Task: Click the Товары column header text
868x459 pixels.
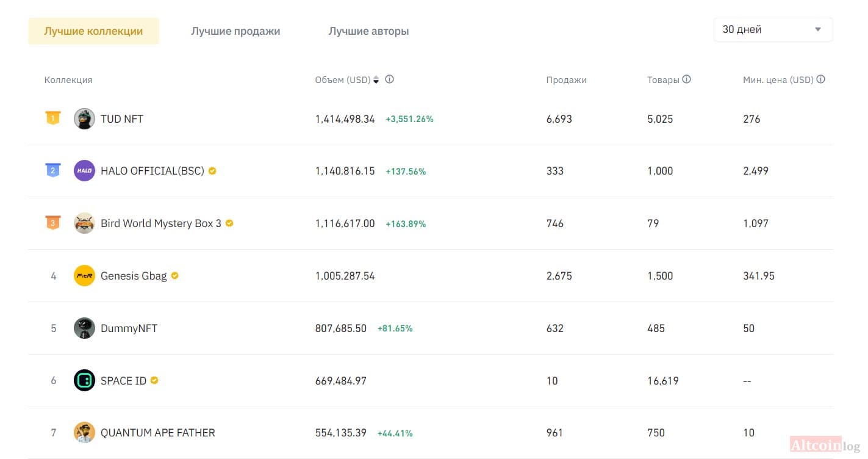Action: (663, 80)
